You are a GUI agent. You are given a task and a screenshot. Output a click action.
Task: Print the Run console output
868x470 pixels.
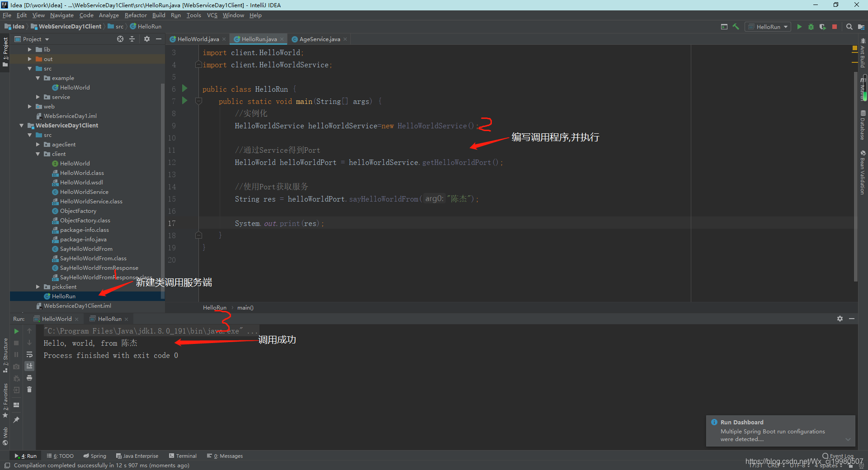coord(29,378)
